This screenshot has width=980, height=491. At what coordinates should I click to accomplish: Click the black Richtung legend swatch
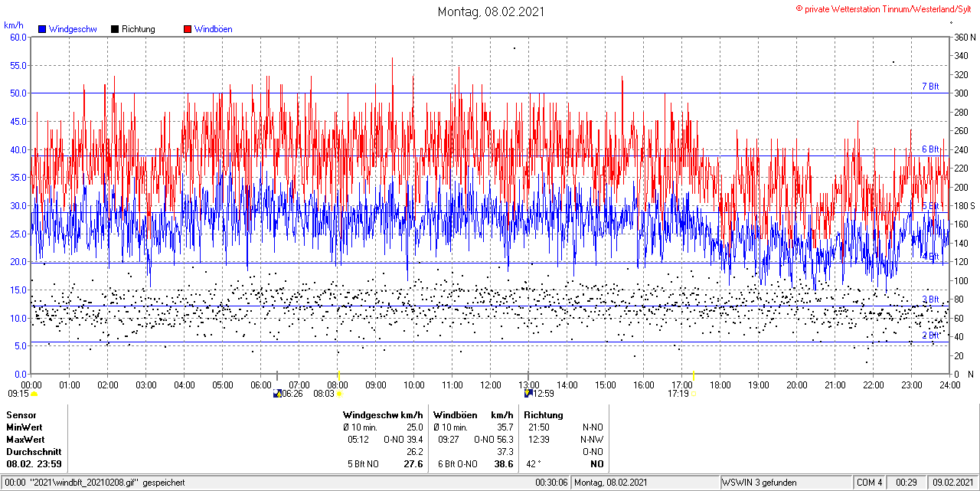click(x=115, y=29)
